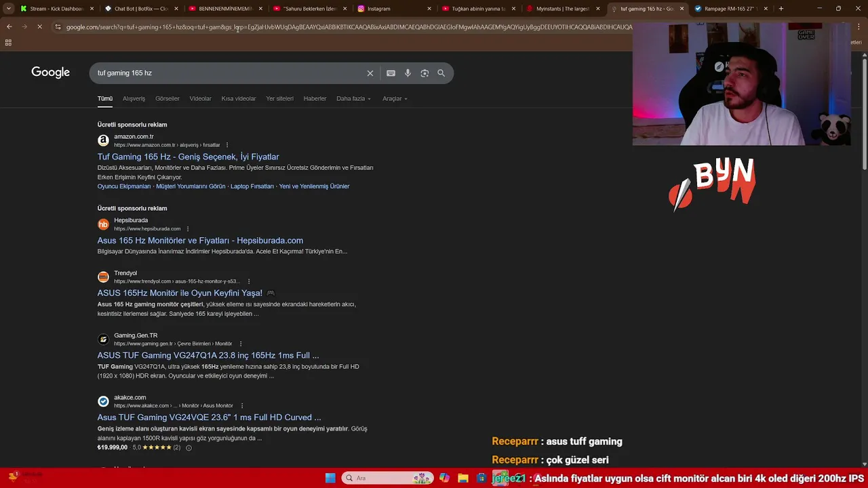Open Yeni ve Yenilenmiş Ürünler sitelink
The image size is (868, 488).
click(x=314, y=186)
